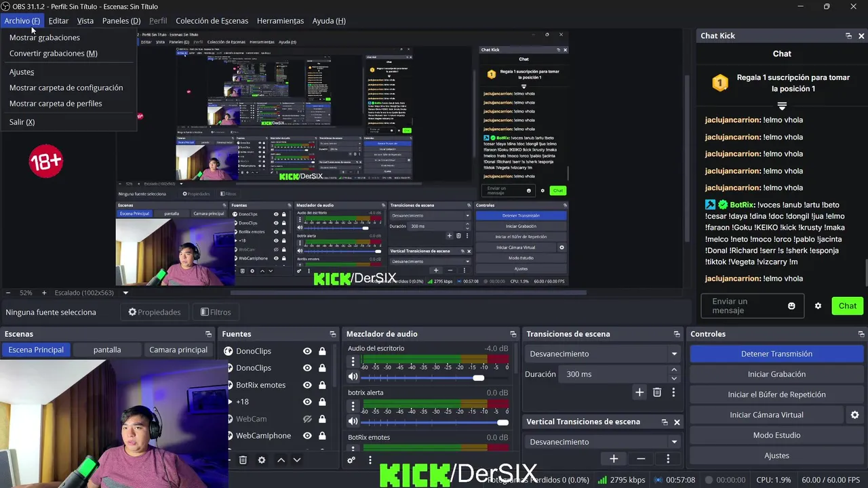
Task: Open audio mixer three-dot menu at bottom
Action: (370, 460)
